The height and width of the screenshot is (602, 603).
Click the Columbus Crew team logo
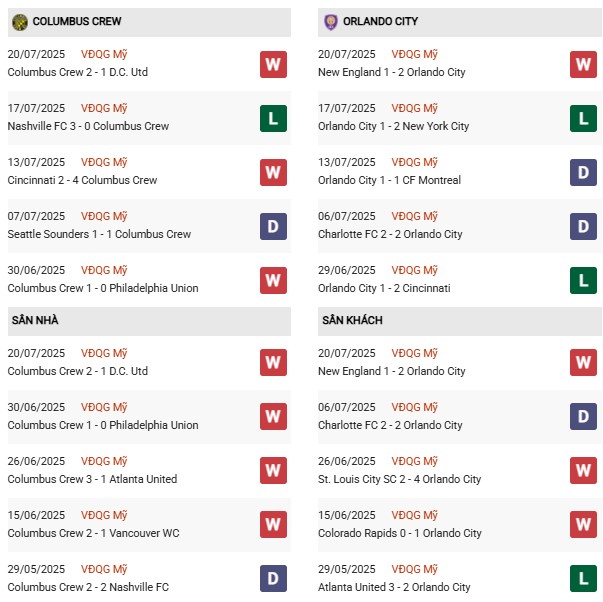19,21
